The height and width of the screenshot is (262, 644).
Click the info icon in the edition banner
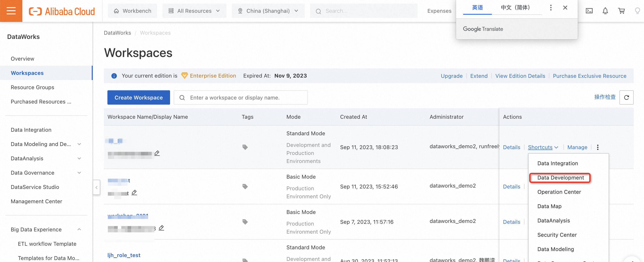pyautogui.click(x=114, y=76)
